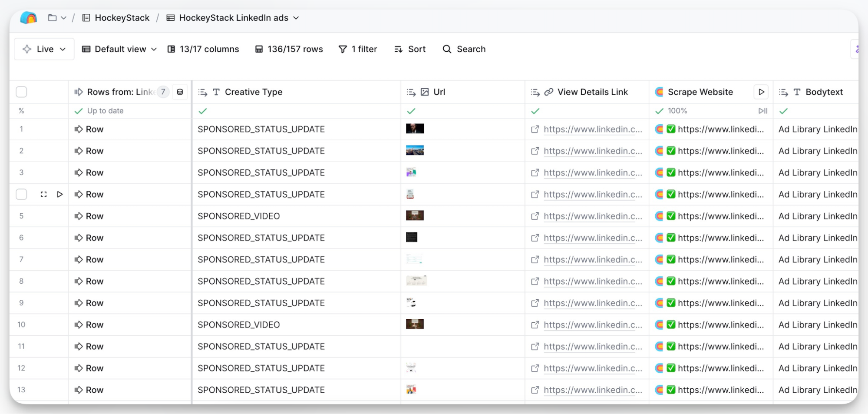This screenshot has height=414, width=868.
Task: Click the 136/157 rows icon
Action: pos(259,49)
